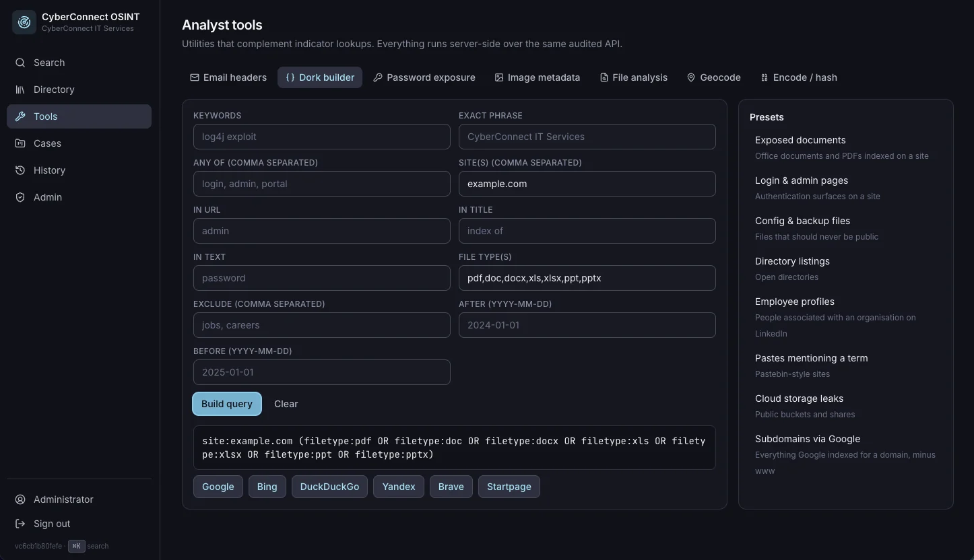Click the Cases folder icon in sidebar
The height and width of the screenshot is (560, 974).
pos(20,143)
